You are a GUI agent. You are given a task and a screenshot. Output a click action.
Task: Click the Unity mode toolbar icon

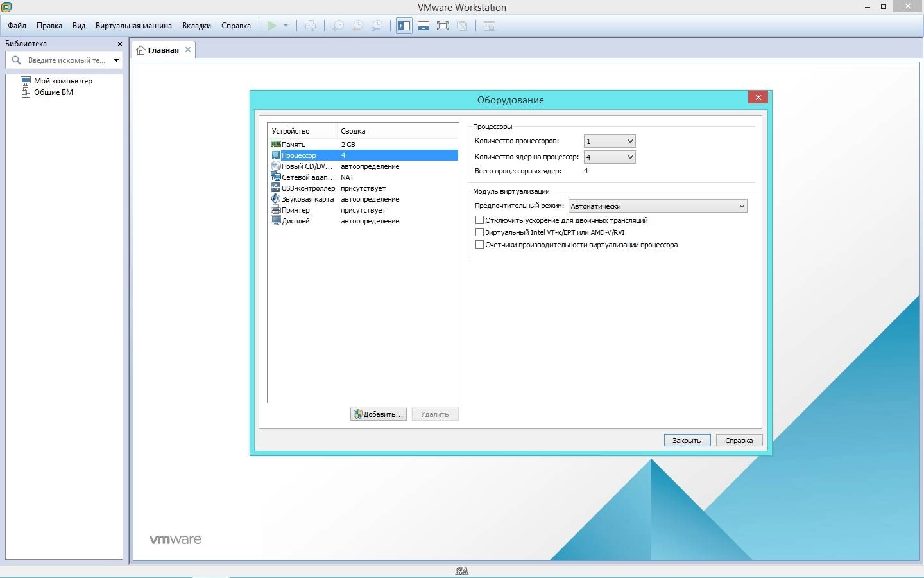coord(462,26)
